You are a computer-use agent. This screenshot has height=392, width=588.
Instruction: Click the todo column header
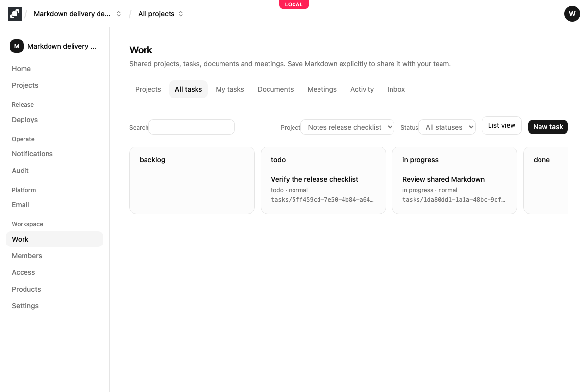pyautogui.click(x=278, y=160)
